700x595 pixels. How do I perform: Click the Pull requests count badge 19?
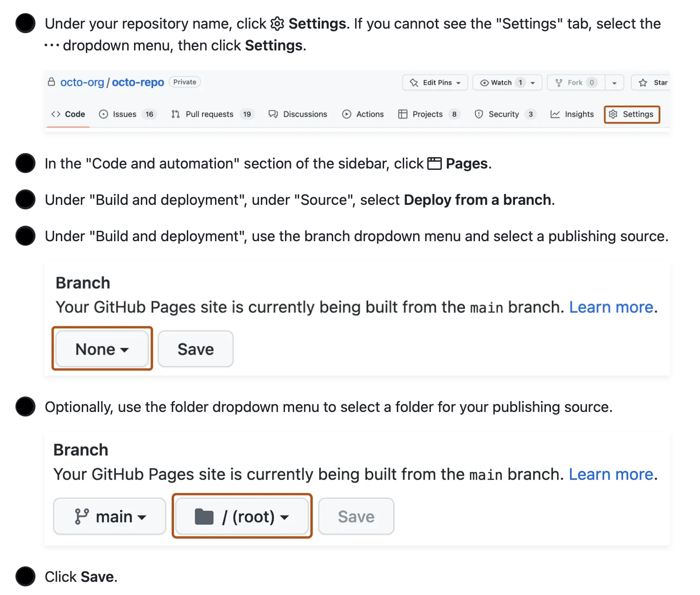click(247, 114)
